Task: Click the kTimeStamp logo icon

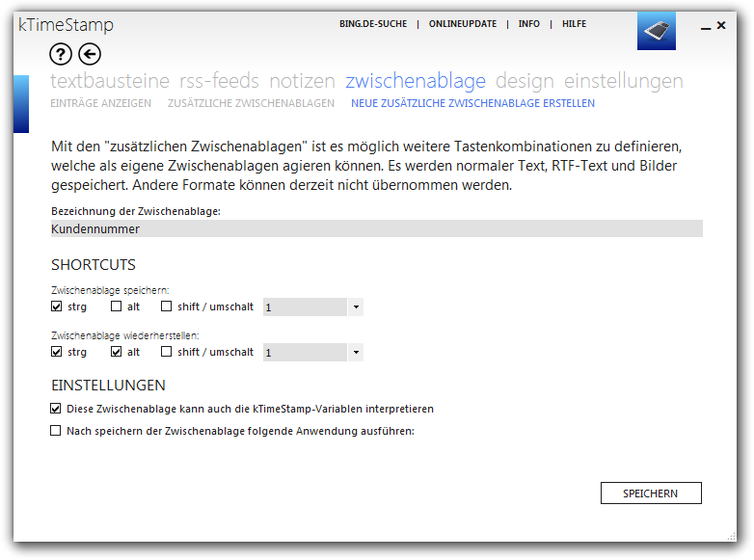Action: pyautogui.click(x=657, y=31)
